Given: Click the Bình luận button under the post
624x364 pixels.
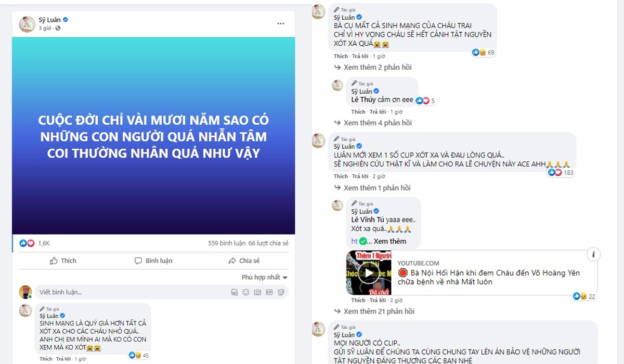Looking at the screenshot, I should click(x=153, y=261).
